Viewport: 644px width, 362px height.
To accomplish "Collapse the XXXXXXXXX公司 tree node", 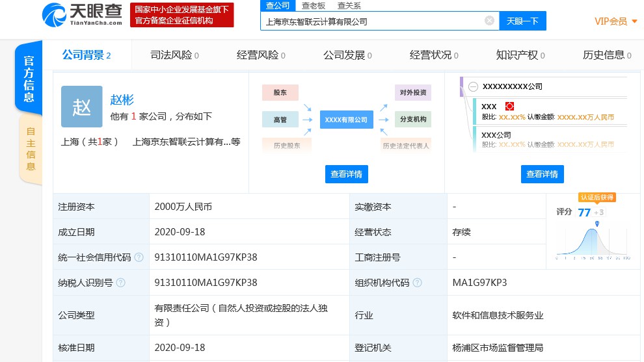I will pos(473,86).
